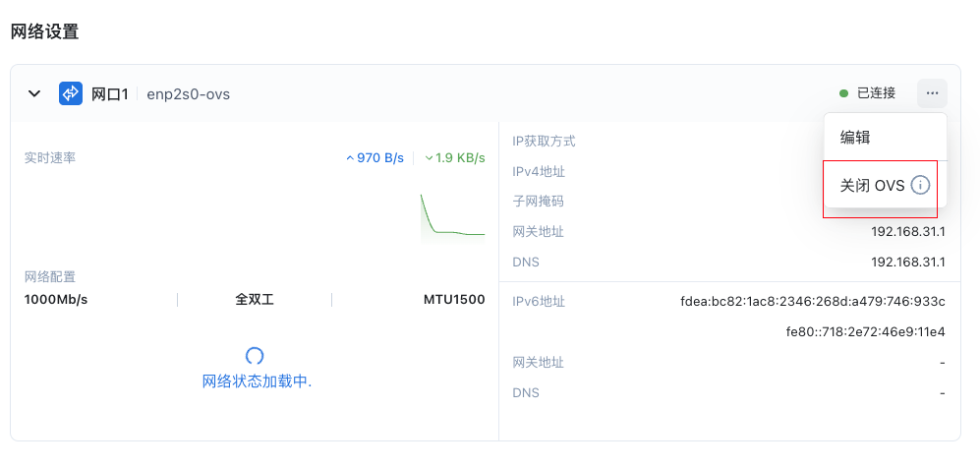Click the network loading spinner icon
Screen dimensions: 980x468
coord(255,356)
